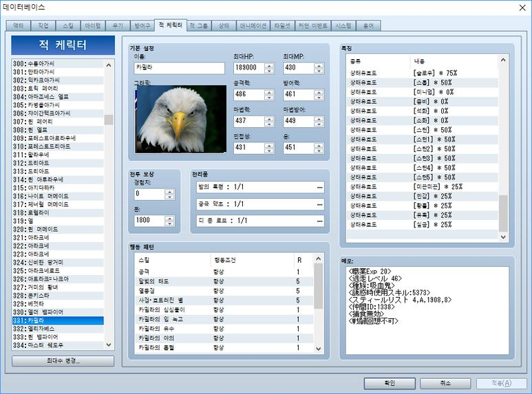
Task: Select highlighted enemy entry 331 카밀라
Action: coord(58,320)
